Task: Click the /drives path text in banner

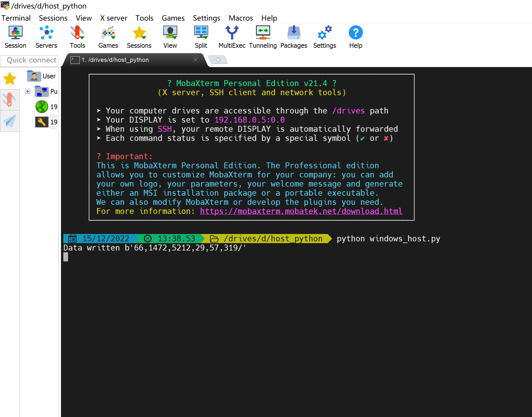Action: [x=348, y=111]
